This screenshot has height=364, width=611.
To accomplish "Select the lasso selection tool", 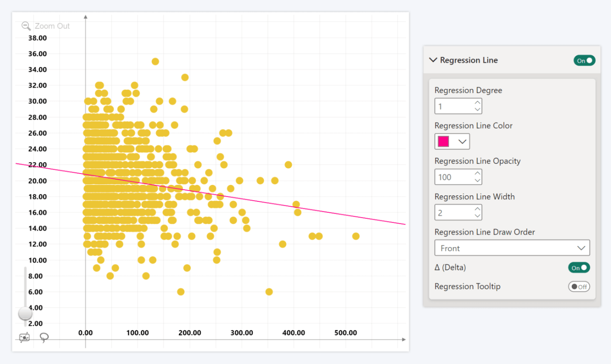I will click(x=44, y=337).
